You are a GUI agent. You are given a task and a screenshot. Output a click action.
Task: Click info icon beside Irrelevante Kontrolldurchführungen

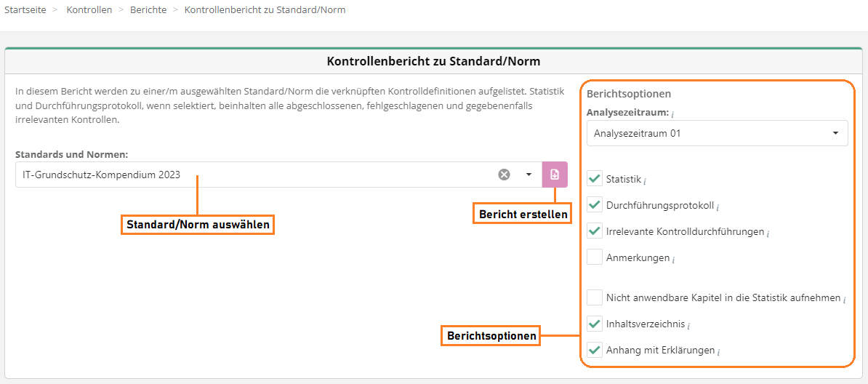click(x=768, y=233)
